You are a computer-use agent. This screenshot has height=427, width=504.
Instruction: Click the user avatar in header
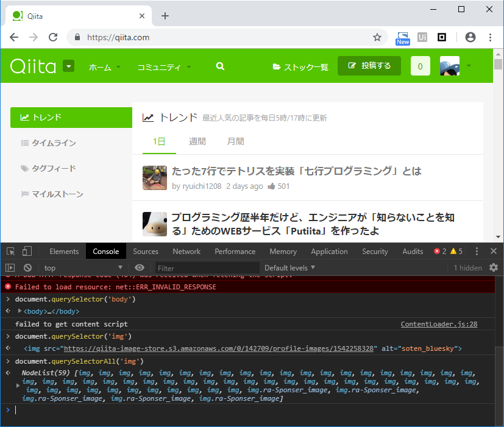449,66
